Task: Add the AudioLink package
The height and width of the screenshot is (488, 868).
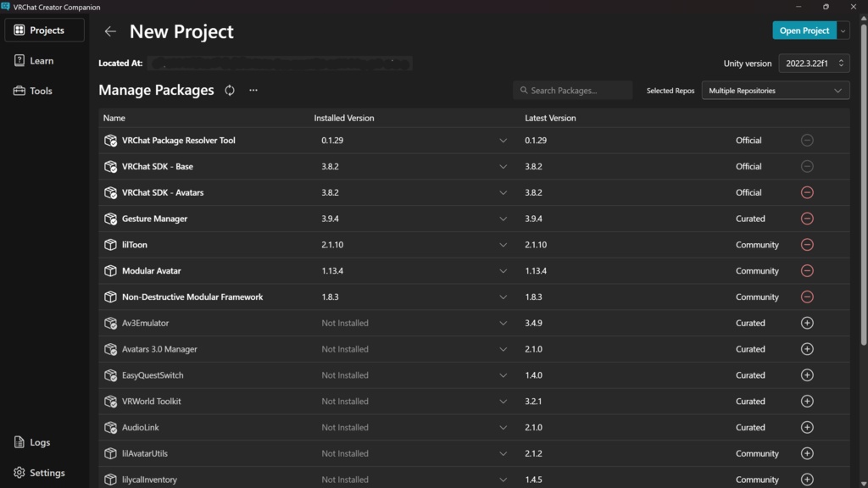Action: click(807, 427)
